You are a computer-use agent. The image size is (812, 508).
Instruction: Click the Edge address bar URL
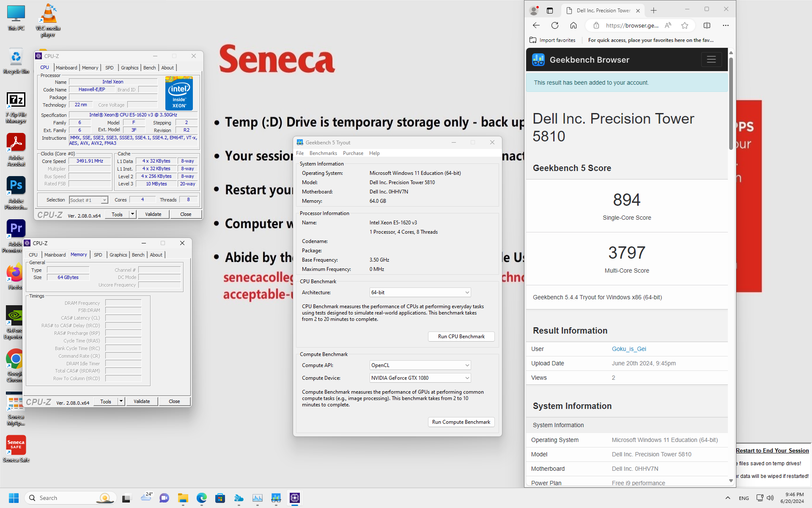point(632,25)
